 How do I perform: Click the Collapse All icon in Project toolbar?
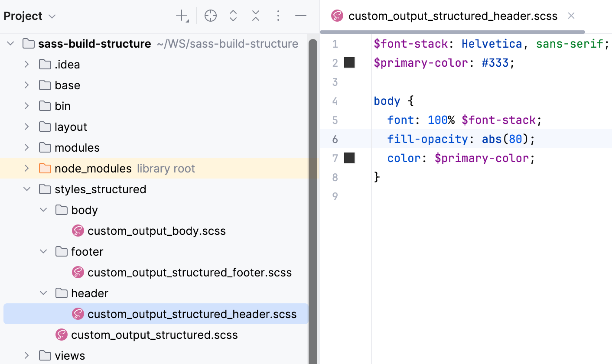pyautogui.click(x=256, y=16)
